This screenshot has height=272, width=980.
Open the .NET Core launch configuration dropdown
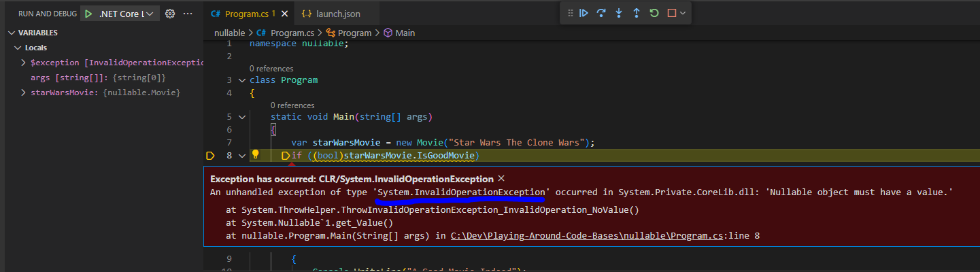tap(126, 14)
